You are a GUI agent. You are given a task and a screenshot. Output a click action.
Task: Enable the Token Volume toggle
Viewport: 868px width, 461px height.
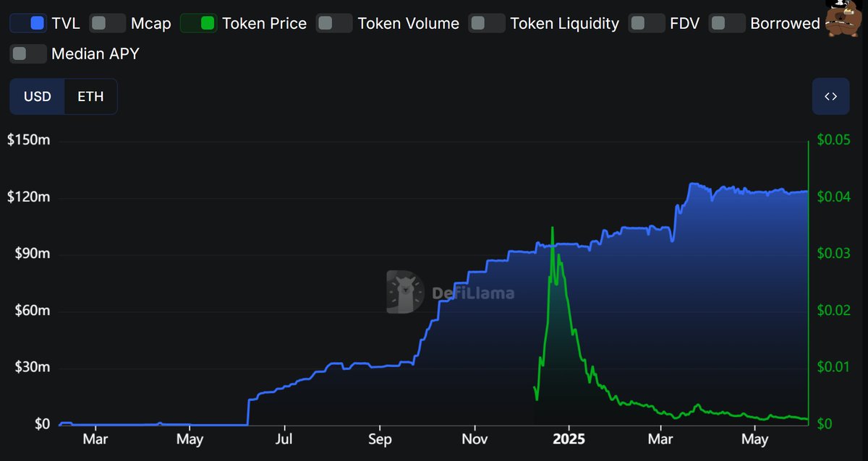click(335, 23)
